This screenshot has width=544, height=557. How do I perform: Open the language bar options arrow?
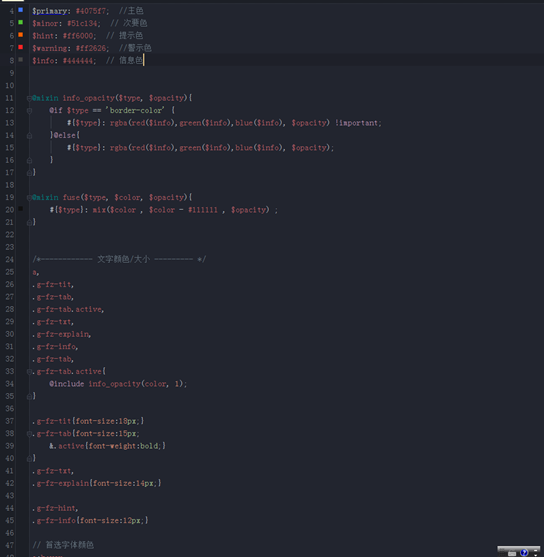pos(535,555)
